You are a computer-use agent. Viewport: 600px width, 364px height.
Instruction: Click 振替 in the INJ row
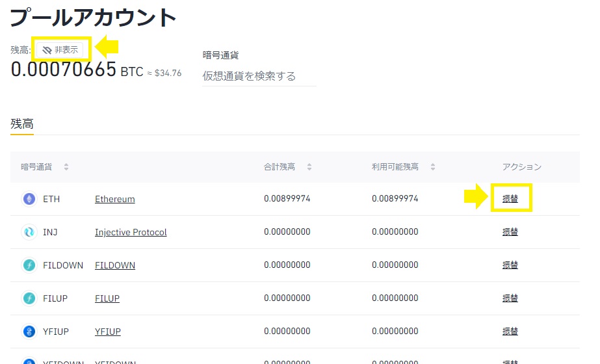[510, 231]
